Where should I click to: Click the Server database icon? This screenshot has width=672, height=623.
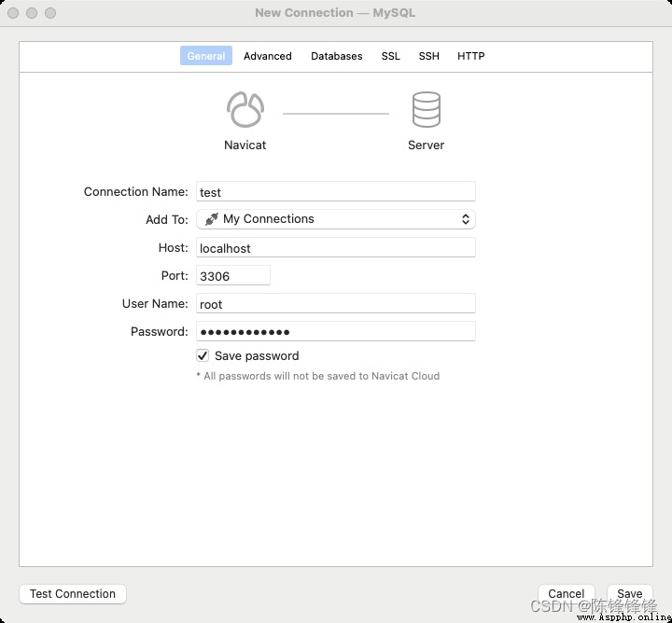[x=426, y=110]
